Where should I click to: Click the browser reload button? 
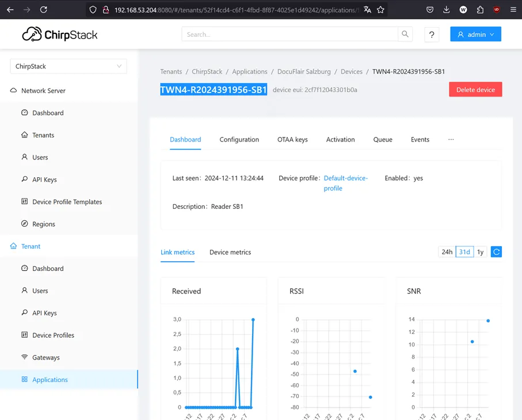[x=44, y=10]
